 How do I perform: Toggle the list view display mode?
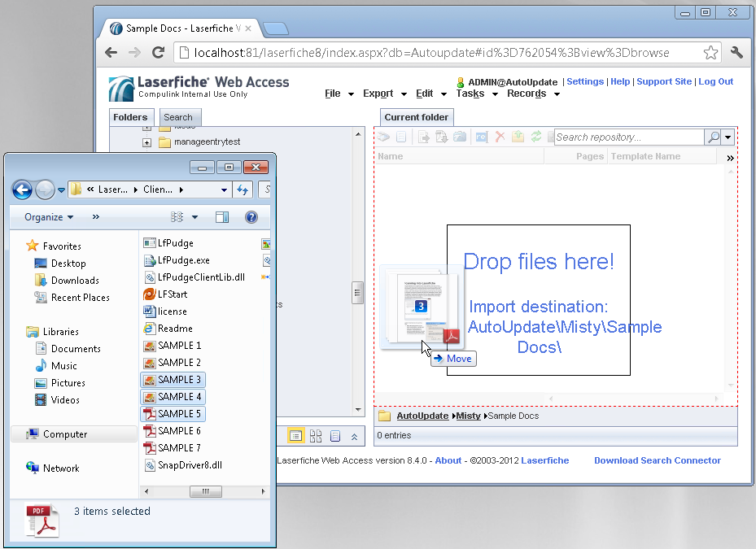pos(295,436)
